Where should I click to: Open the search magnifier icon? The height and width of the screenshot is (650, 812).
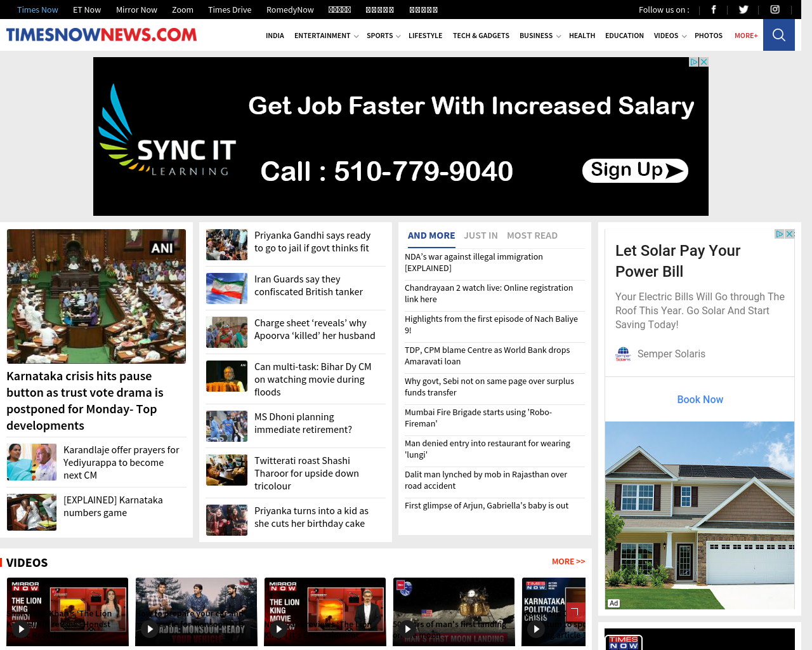coord(779,35)
